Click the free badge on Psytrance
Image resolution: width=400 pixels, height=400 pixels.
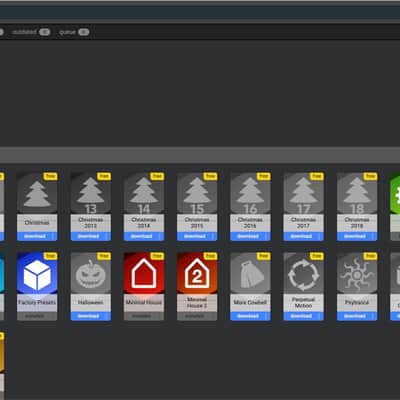pos(371,256)
